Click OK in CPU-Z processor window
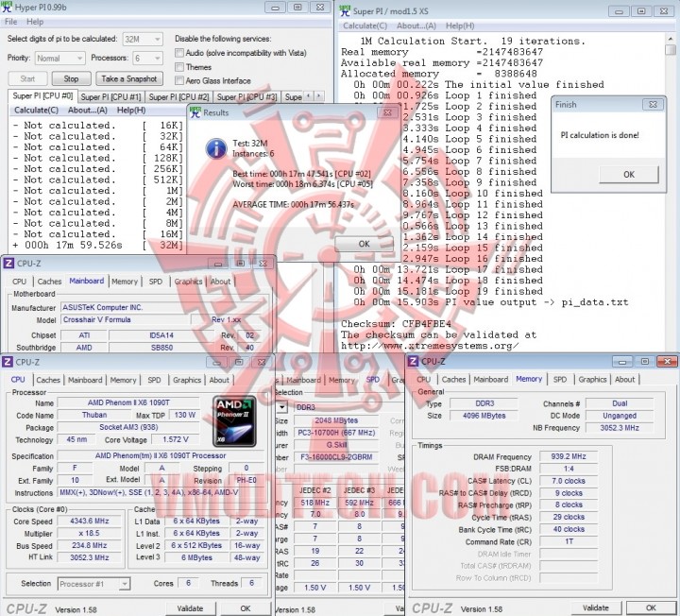The height and width of the screenshot is (616, 680). [x=246, y=608]
